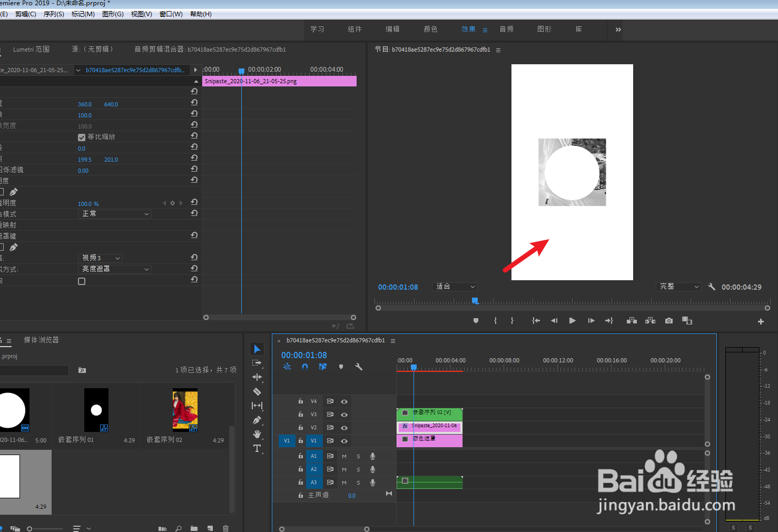Open comparison view button
778x532 pixels.
click(687, 321)
